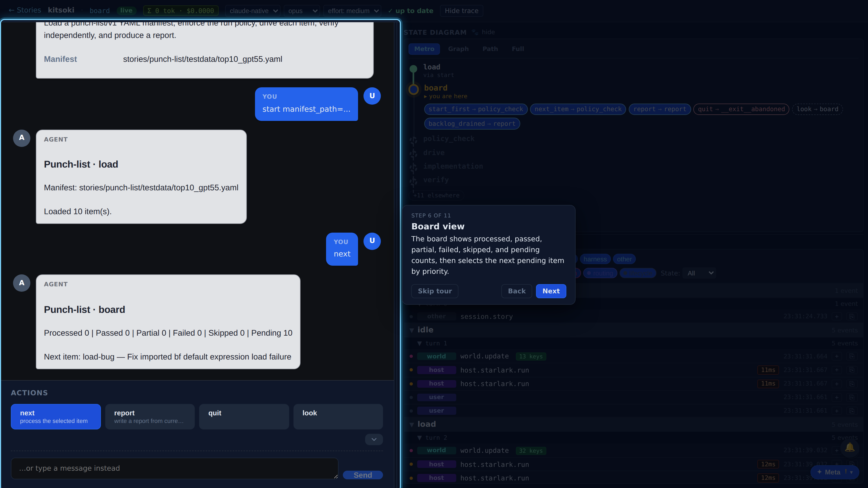Click Hide trace in the top bar
Image resolution: width=868 pixels, height=488 pixels.
click(x=461, y=11)
